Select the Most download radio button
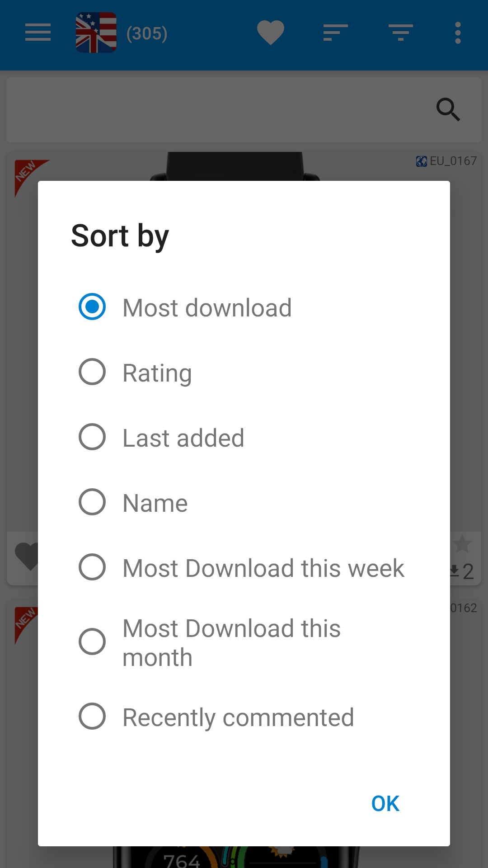This screenshot has height=868, width=488. pyautogui.click(x=92, y=307)
